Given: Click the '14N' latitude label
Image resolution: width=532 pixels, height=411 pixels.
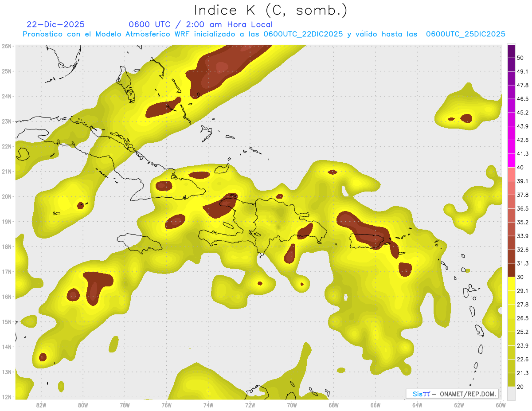Looking at the screenshot, I should pyautogui.click(x=7, y=347).
